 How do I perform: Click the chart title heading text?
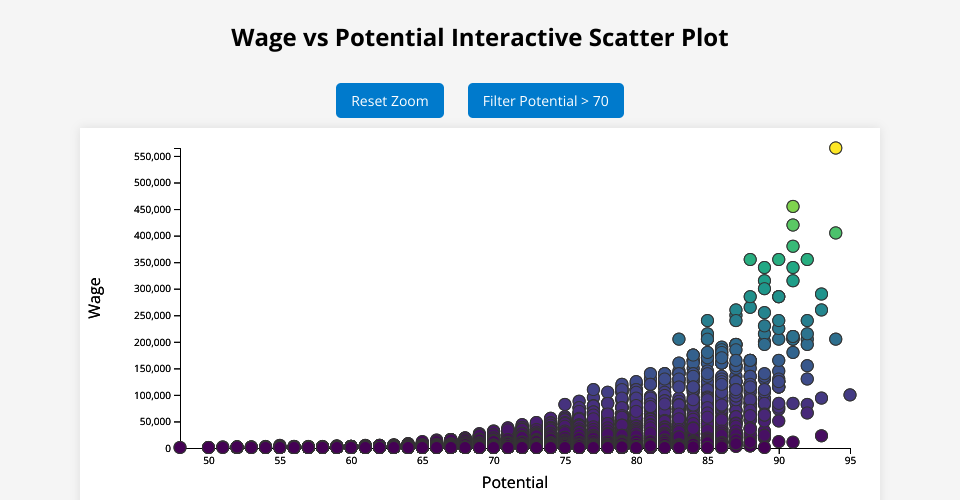[480, 38]
